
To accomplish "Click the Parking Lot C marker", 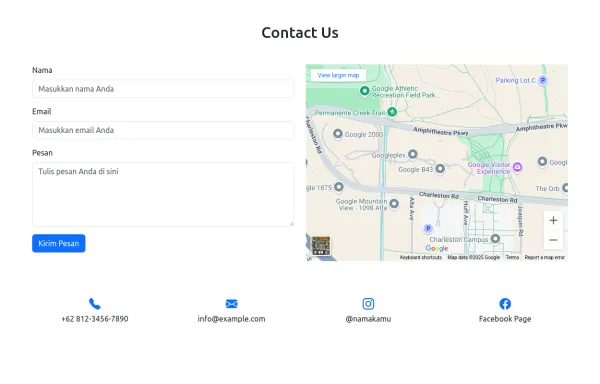I will (x=543, y=80).
